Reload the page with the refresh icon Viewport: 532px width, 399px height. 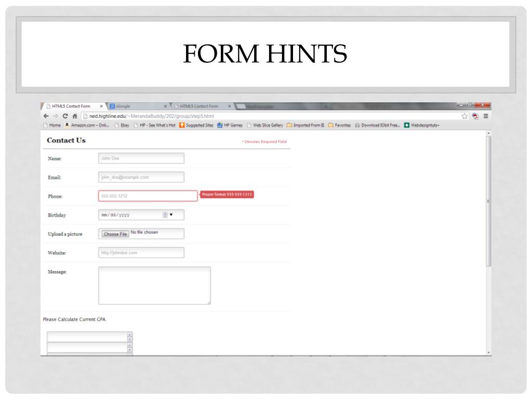65,116
